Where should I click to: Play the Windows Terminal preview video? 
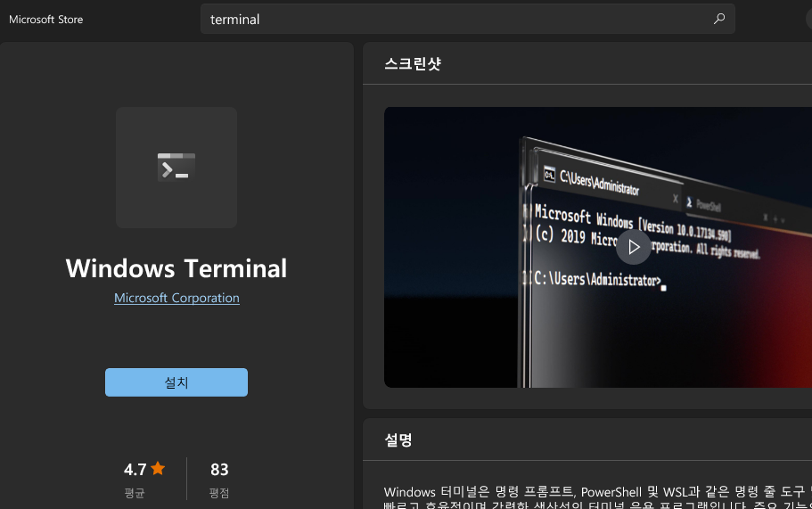click(x=634, y=247)
